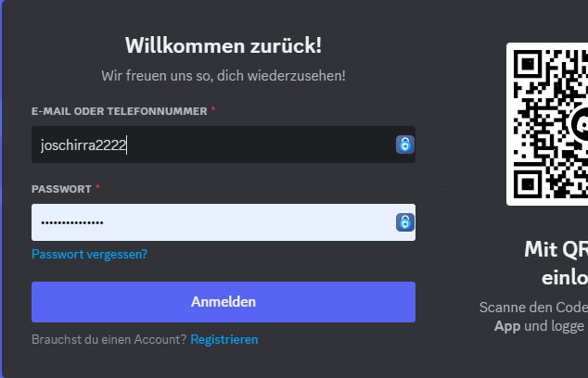Click the "E-MAIL ODER TELEFONNUMMER" label

[120, 111]
